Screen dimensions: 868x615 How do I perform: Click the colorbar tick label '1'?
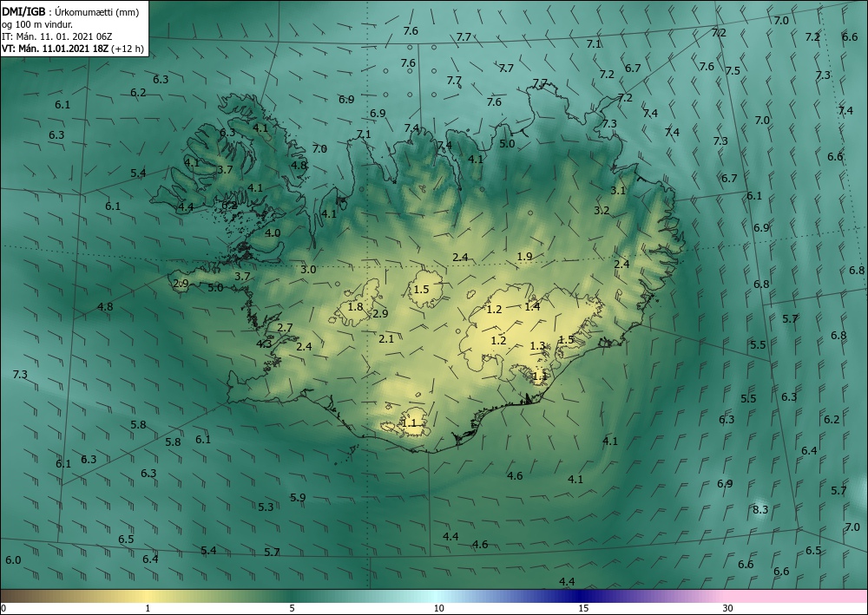tap(148, 608)
